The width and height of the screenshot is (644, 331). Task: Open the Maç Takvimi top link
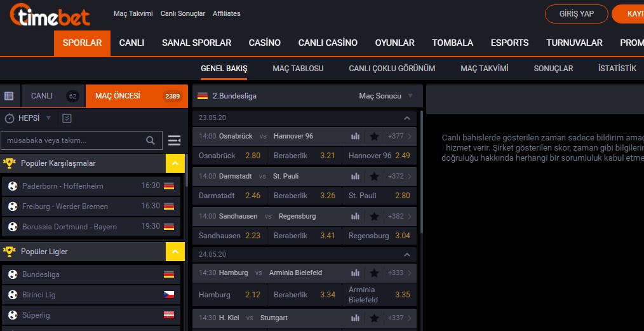click(133, 13)
